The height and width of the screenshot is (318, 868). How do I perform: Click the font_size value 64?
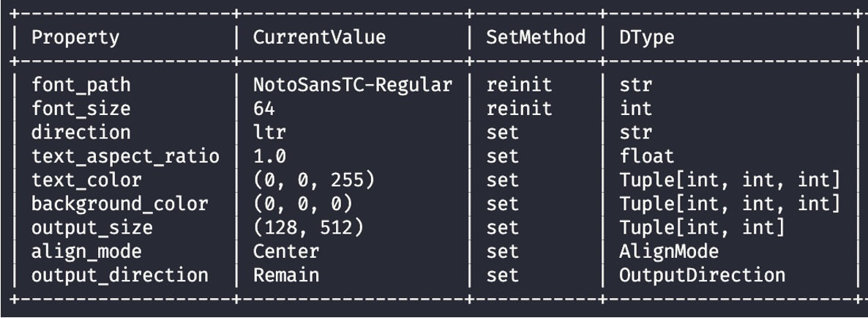pos(264,108)
